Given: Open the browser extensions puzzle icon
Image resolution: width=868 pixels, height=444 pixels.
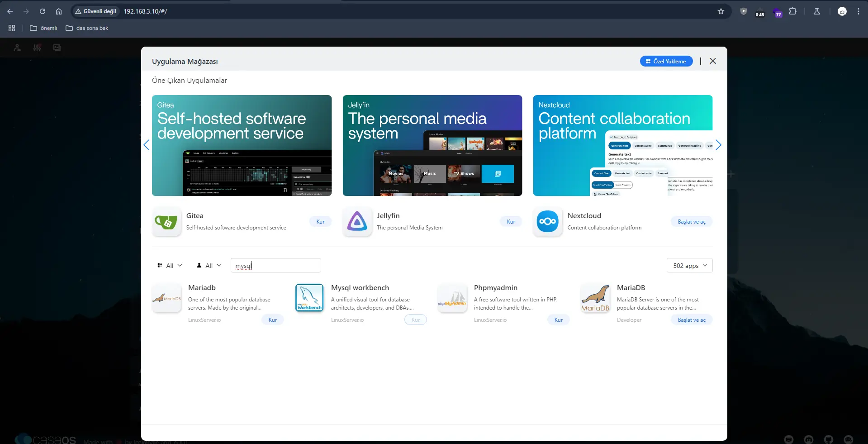Looking at the screenshot, I should click(x=793, y=11).
